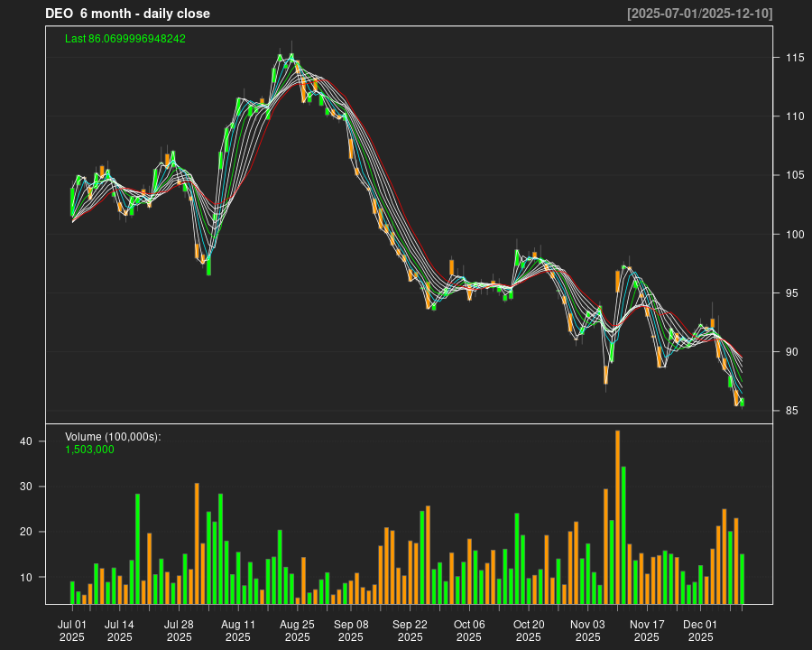The width and height of the screenshot is (812, 650).
Task: Select the green 'Last 86.07' price label
Action: [125, 39]
